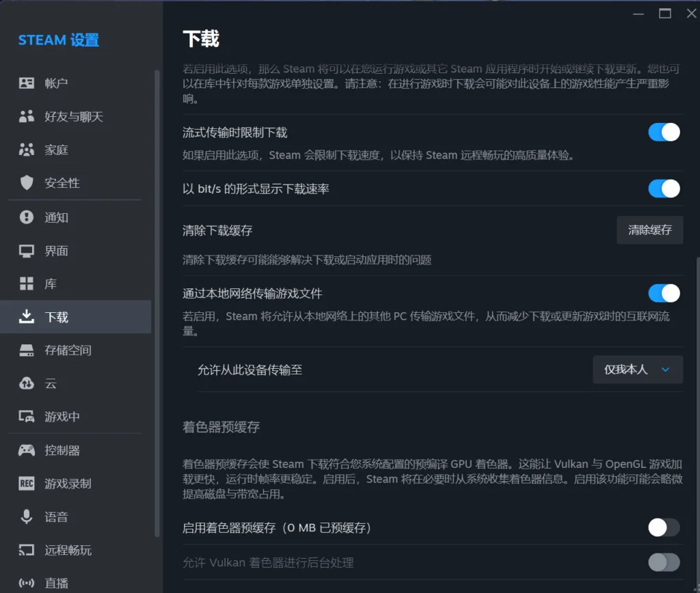
Task: Open 控制器 settings section
Action: [x=75, y=450]
